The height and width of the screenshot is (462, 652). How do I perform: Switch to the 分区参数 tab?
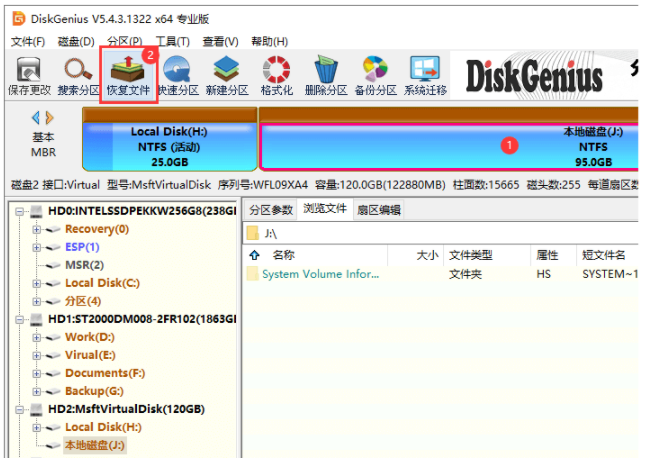tap(271, 210)
